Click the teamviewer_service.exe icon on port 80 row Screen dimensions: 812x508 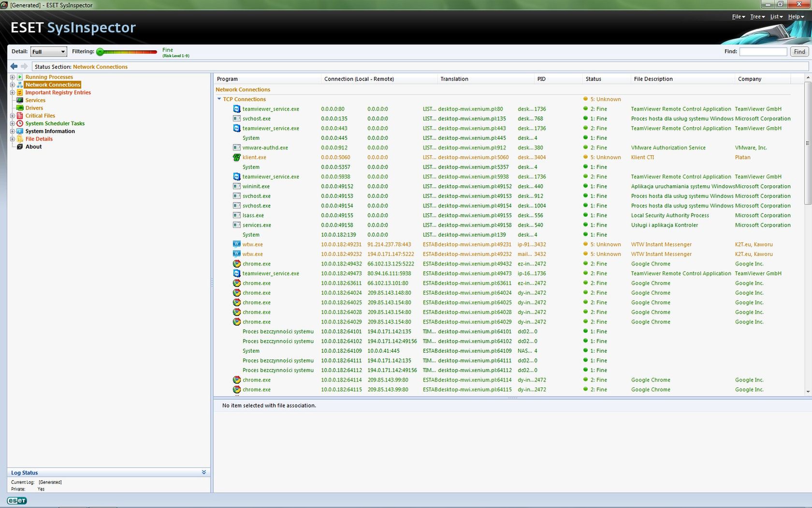pos(237,109)
